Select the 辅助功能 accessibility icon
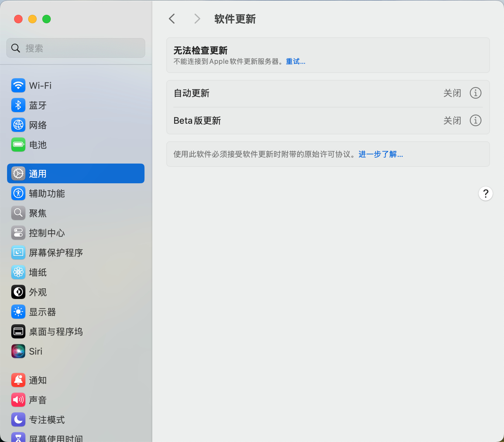This screenshot has width=504, height=442. (18, 193)
